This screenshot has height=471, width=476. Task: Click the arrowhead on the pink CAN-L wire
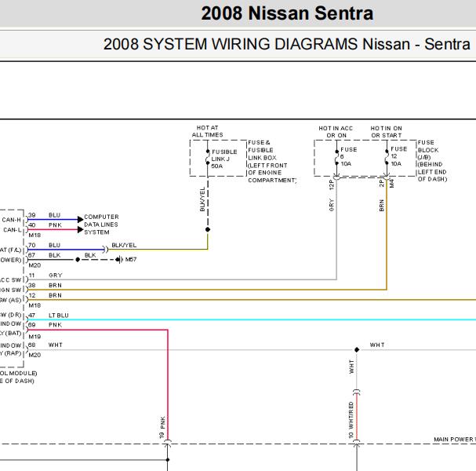coord(81,230)
